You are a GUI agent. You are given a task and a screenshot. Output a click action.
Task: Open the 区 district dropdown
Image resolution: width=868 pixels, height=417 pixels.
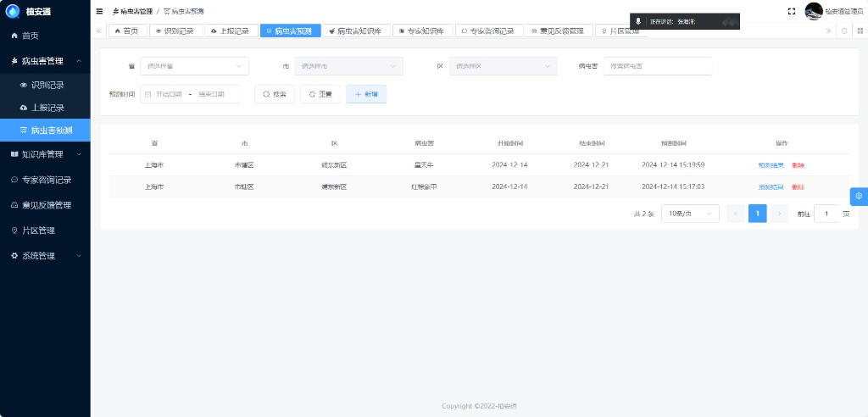(504, 66)
